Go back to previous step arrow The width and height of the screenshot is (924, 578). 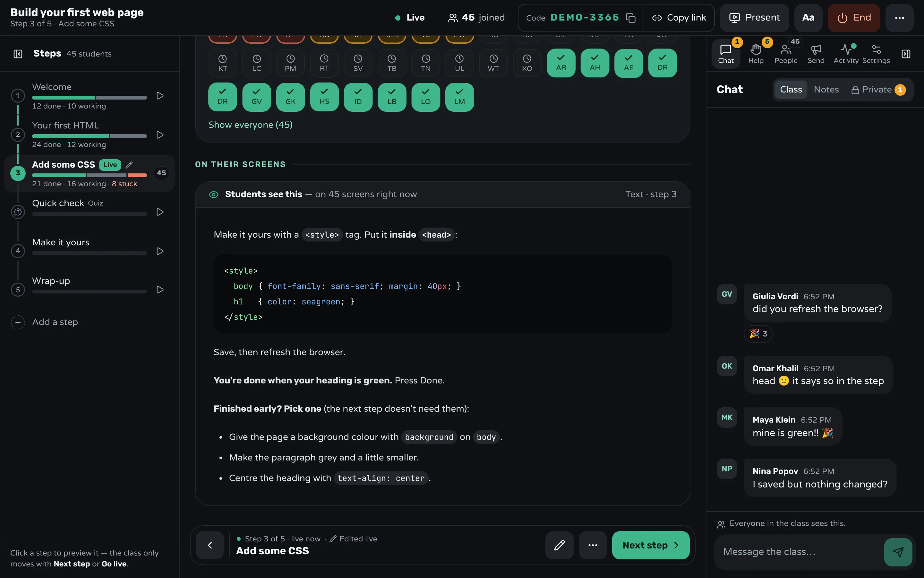tap(210, 546)
